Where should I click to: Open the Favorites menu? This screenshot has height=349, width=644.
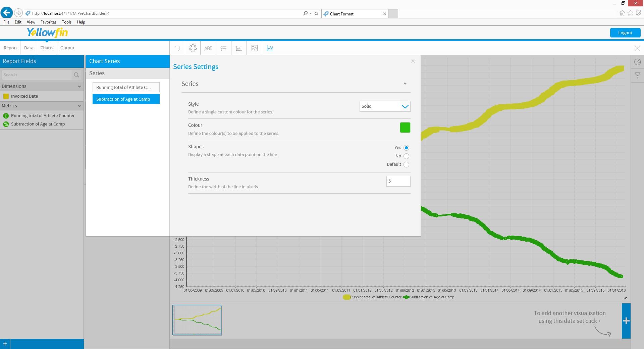[x=48, y=22]
